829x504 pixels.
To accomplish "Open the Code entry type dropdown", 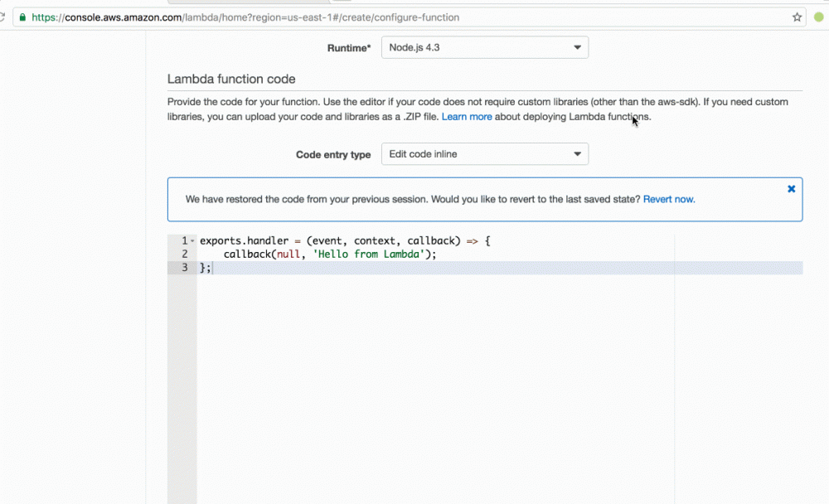I will pos(484,153).
